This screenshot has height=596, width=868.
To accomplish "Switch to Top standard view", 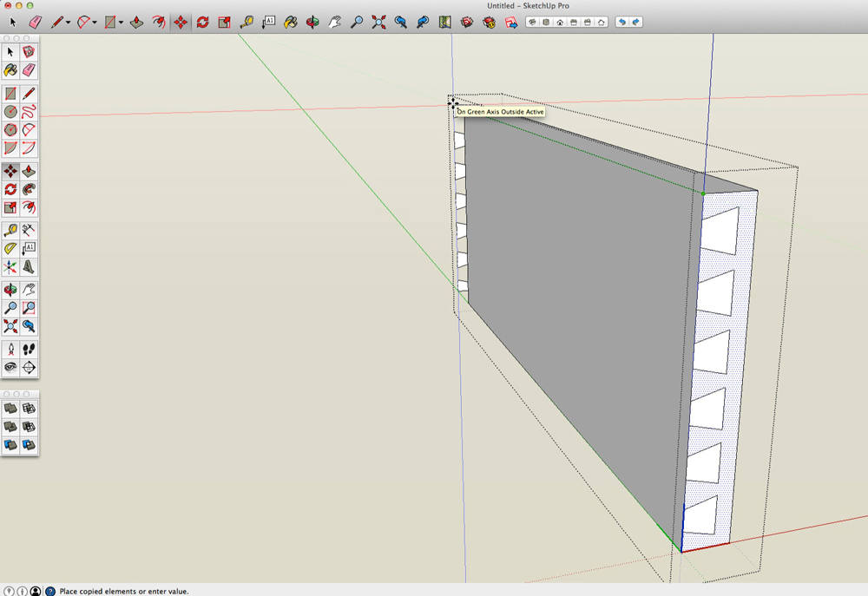I will (x=546, y=22).
